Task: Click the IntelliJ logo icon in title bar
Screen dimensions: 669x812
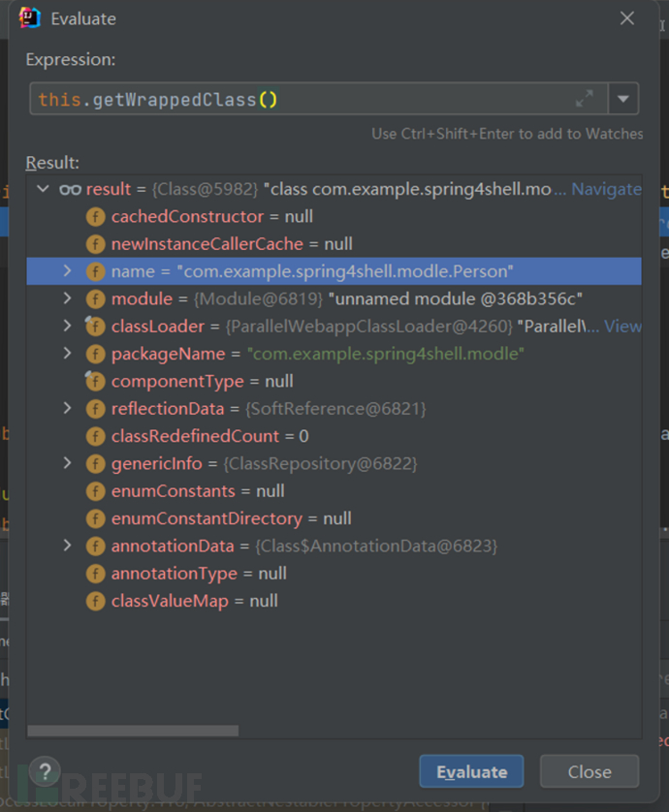Action: [30, 18]
